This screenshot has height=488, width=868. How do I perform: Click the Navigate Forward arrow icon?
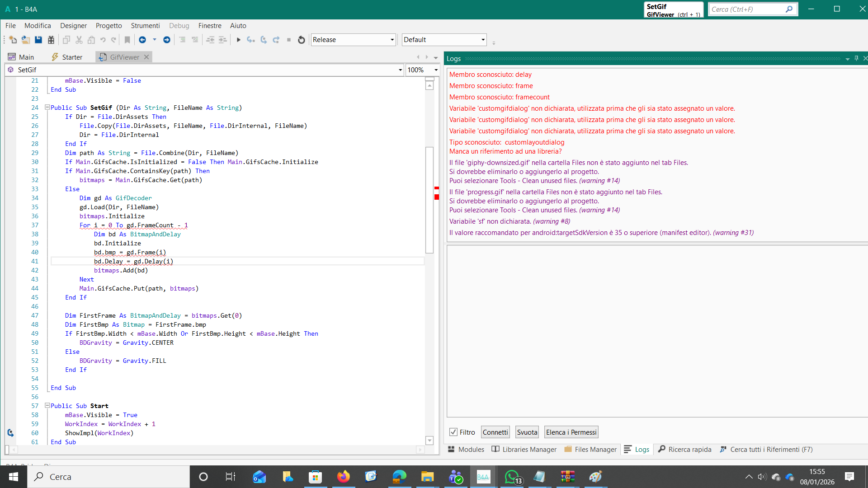166,40
